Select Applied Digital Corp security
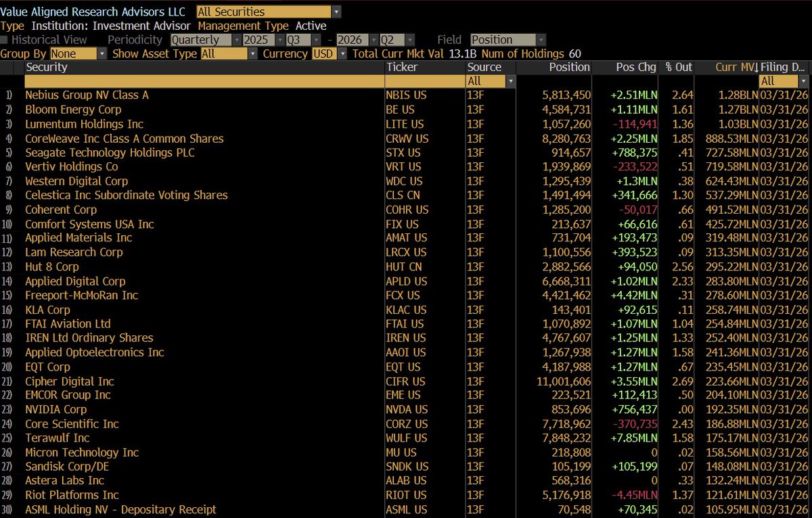This screenshot has height=518, width=812. tap(75, 281)
